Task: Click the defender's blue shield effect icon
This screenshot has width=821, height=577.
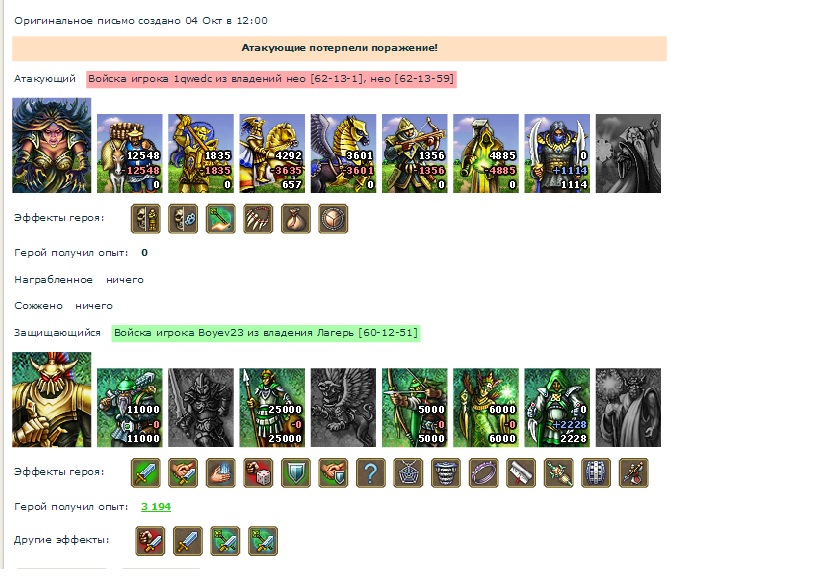Action: point(296,473)
